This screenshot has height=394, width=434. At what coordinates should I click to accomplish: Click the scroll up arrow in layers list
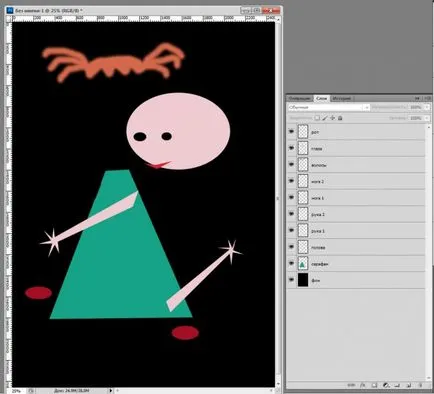click(x=428, y=127)
